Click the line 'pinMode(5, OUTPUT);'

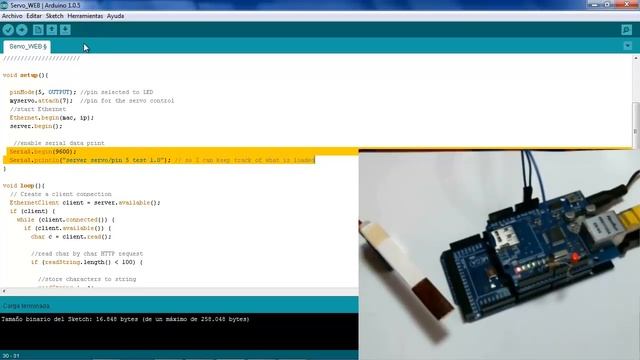(x=43, y=92)
